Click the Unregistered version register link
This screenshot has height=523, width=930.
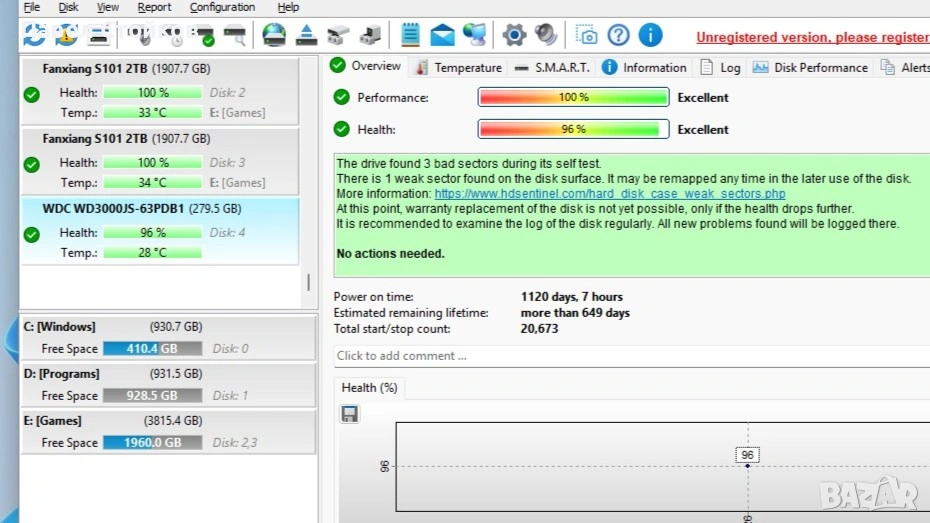pos(812,37)
